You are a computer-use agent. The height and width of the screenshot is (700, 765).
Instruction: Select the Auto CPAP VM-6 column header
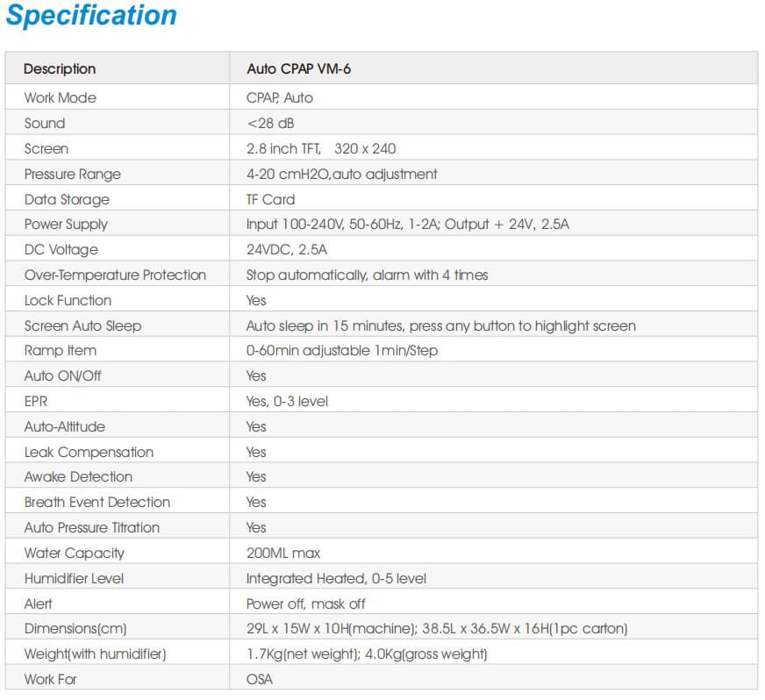(x=298, y=69)
